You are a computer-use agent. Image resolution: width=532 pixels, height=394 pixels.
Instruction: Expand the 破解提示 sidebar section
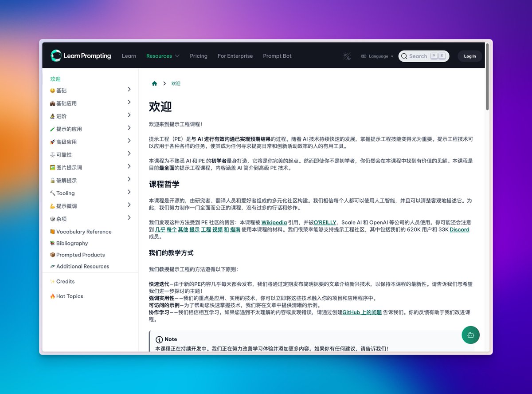point(129,179)
